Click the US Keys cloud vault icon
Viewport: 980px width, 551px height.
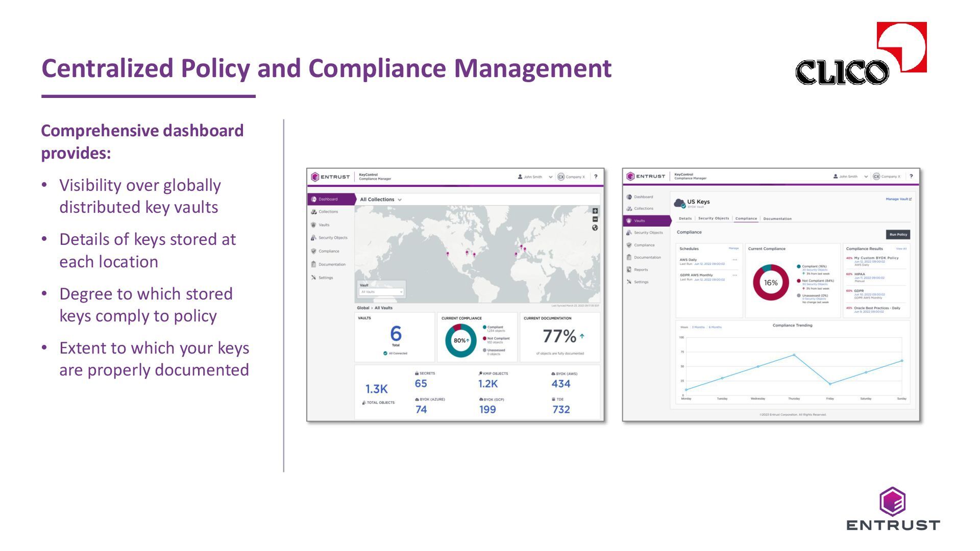[x=679, y=203]
